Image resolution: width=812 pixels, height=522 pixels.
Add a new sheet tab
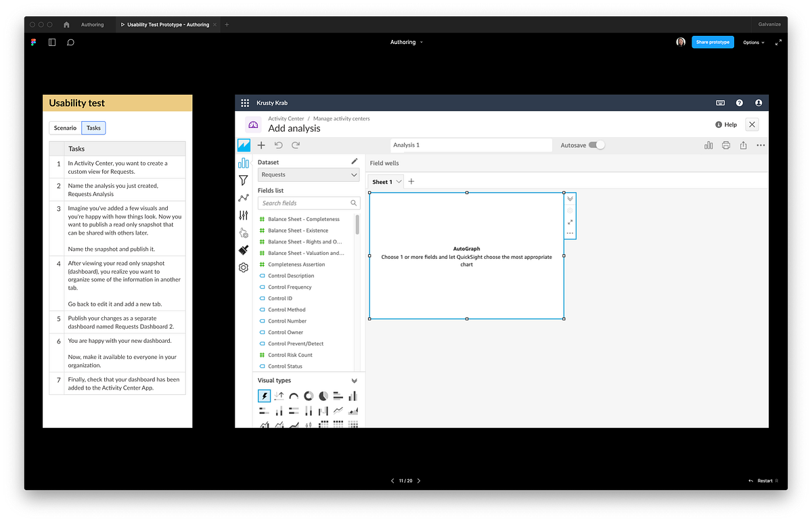click(411, 181)
